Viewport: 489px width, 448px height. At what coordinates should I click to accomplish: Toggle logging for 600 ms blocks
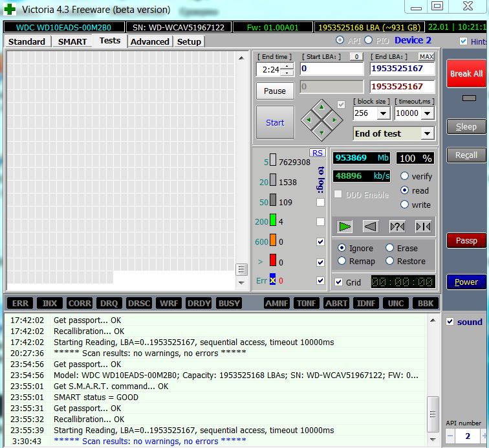pos(320,241)
